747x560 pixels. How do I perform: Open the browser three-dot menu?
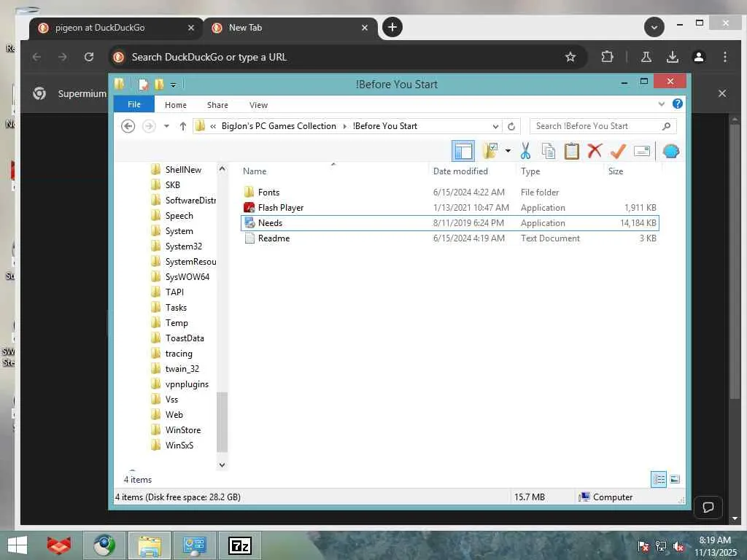pyautogui.click(x=725, y=57)
